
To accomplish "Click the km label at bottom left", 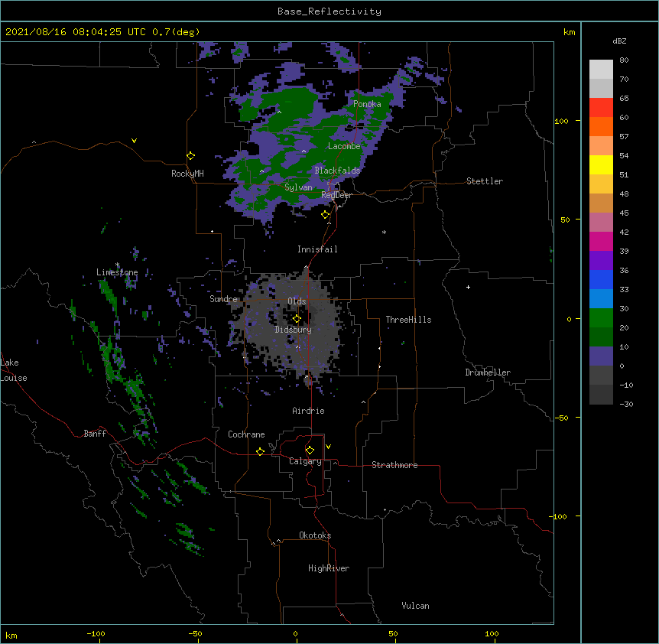I will pyautogui.click(x=11, y=635).
